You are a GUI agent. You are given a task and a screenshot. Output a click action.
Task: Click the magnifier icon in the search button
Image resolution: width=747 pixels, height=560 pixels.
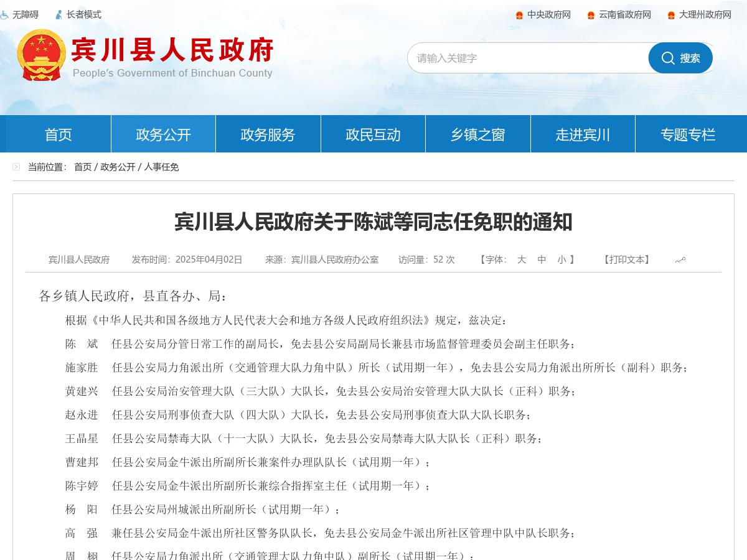669,58
